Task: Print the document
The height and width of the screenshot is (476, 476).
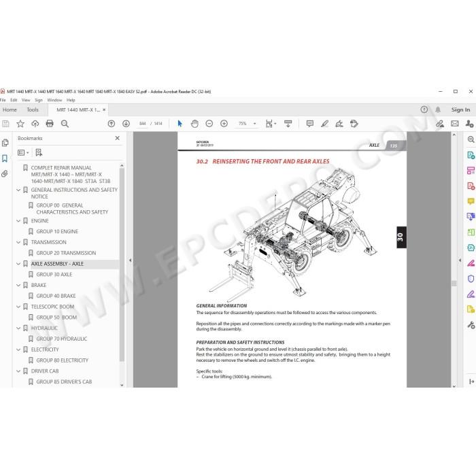Action: [x=50, y=124]
